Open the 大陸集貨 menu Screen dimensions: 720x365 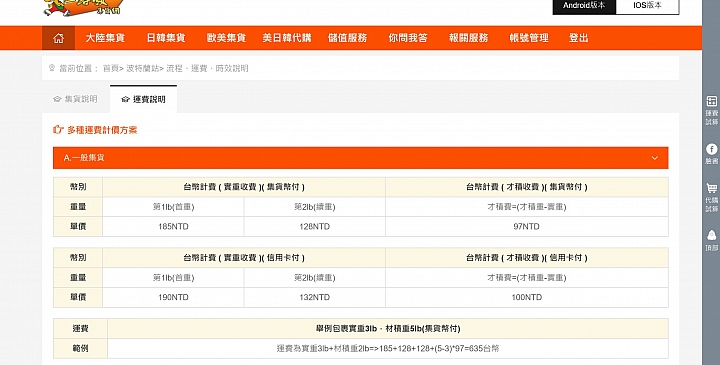[x=105, y=38]
